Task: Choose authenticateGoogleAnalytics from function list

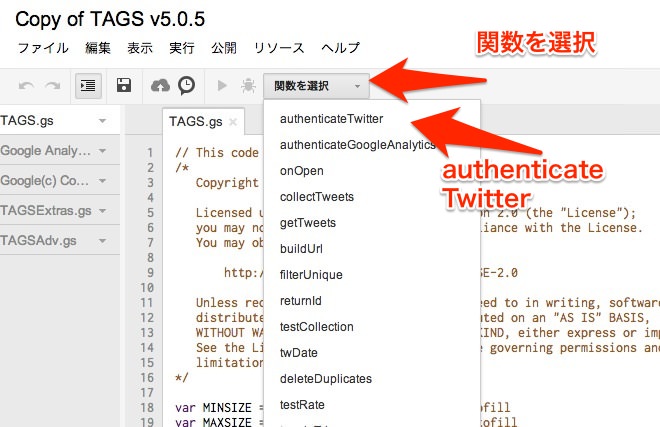Action: click(357, 145)
